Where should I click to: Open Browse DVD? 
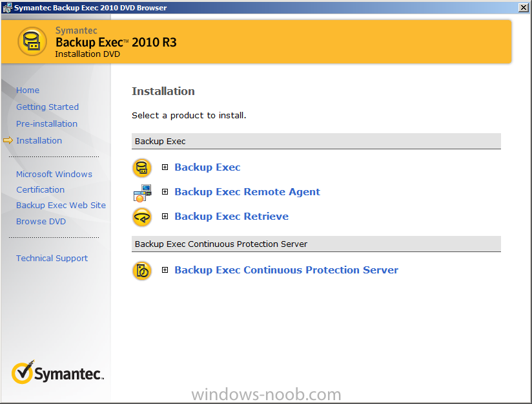pyautogui.click(x=41, y=221)
